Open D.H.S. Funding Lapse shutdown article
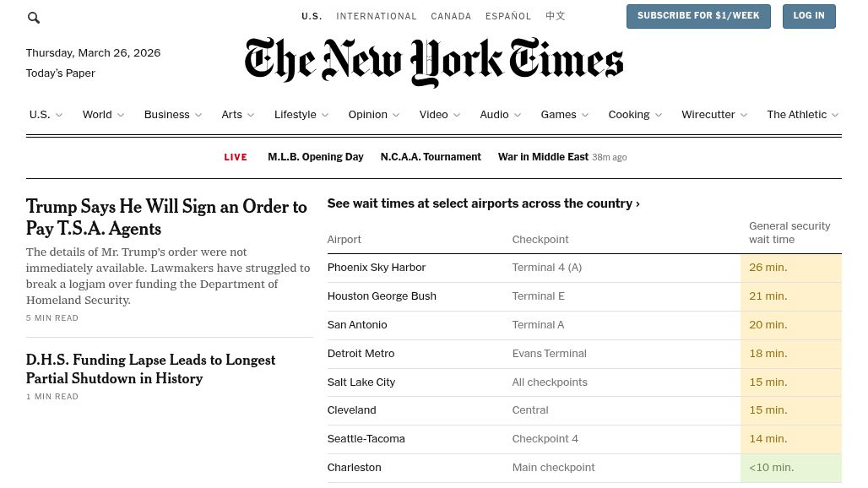868x488 pixels. (150, 369)
